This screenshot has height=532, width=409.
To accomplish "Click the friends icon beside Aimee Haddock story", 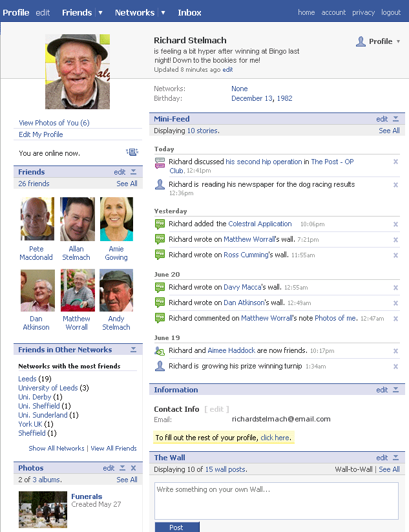I will click(160, 351).
